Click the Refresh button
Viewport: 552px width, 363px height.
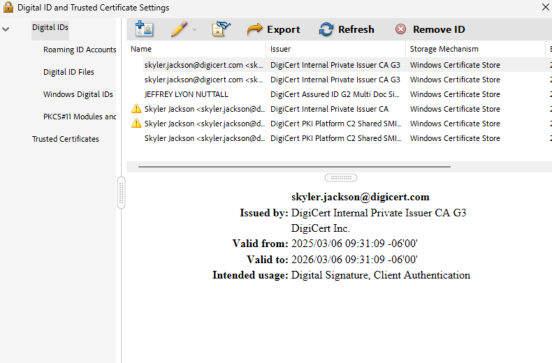pyautogui.click(x=346, y=29)
